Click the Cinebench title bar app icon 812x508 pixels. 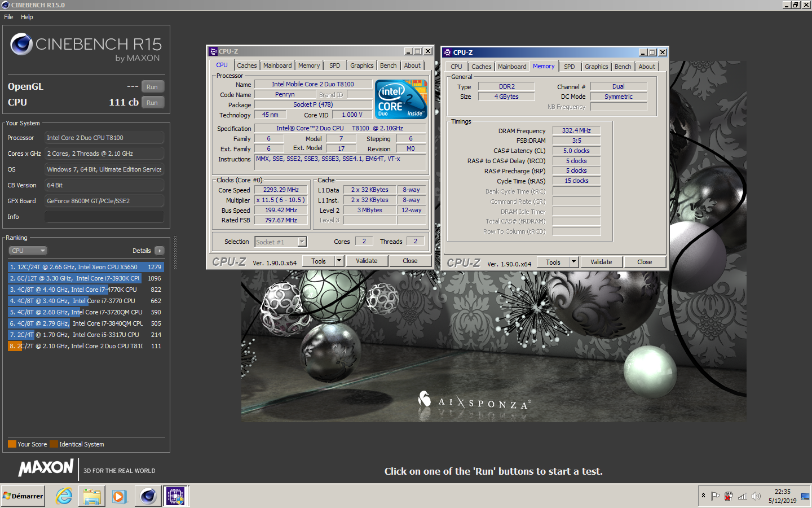tap(6, 5)
